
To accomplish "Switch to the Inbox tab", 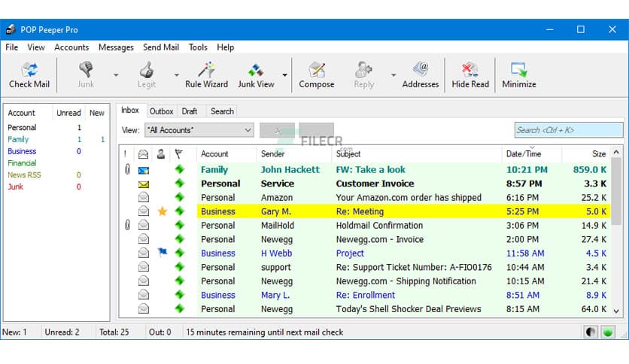I will pyautogui.click(x=130, y=111).
